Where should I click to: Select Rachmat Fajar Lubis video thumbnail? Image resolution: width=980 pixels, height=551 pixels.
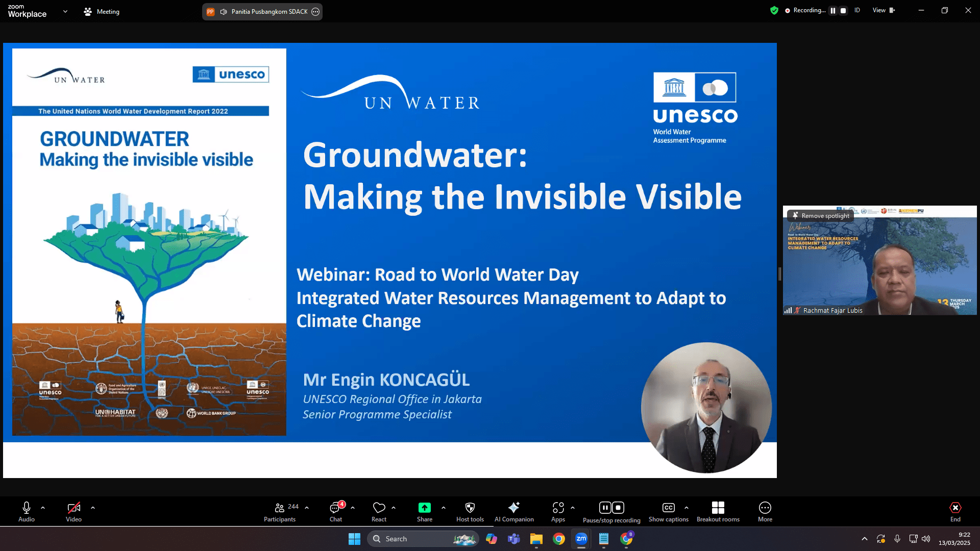tap(879, 260)
